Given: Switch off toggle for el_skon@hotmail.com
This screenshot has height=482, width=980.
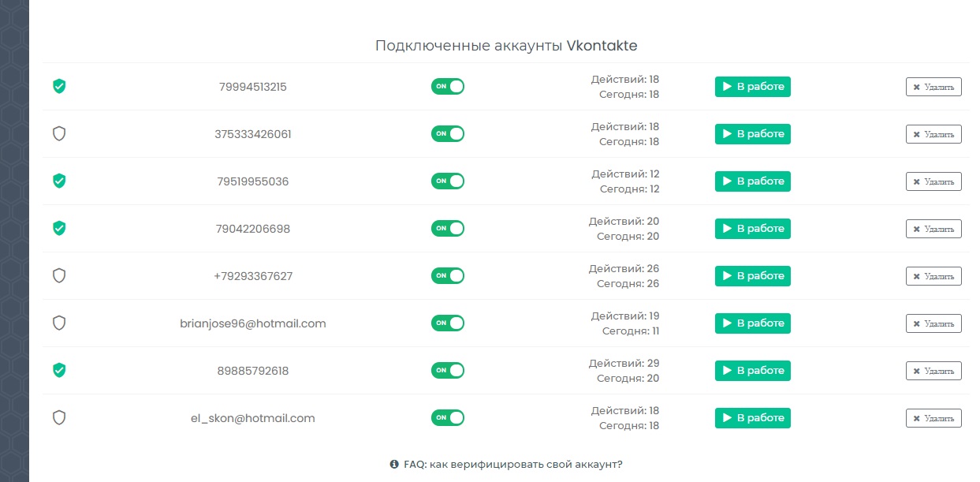Looking at the screenshot, I should point(447,418).
